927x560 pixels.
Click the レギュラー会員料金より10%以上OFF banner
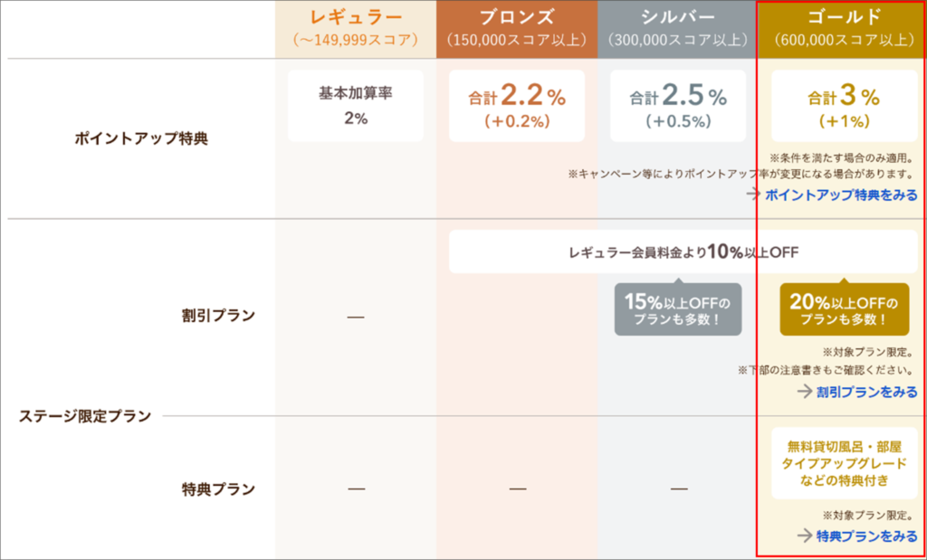click(683, 252)
